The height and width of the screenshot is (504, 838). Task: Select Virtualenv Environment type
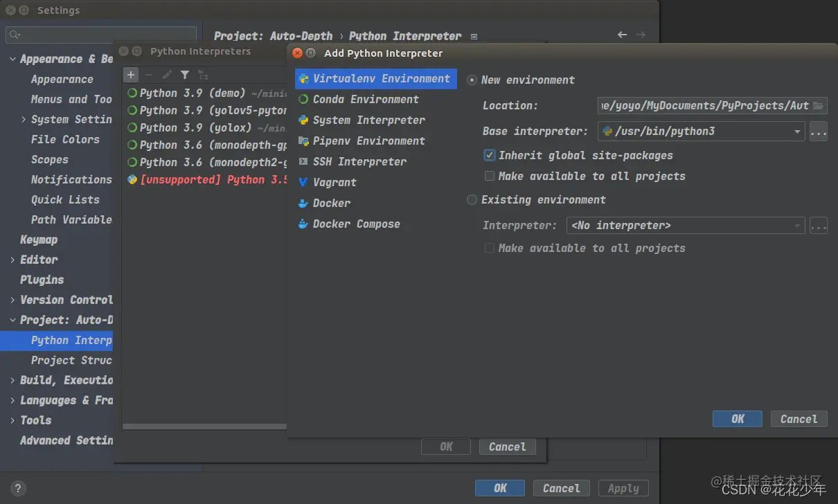click(375, 78)
